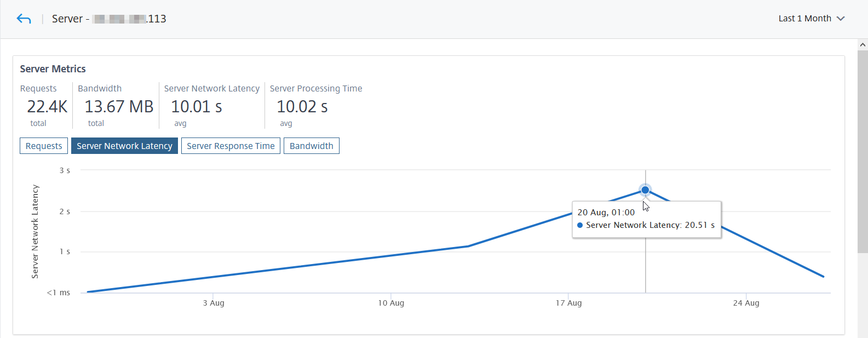Switch to the Bandwidth graph tab

pos(312,146)
